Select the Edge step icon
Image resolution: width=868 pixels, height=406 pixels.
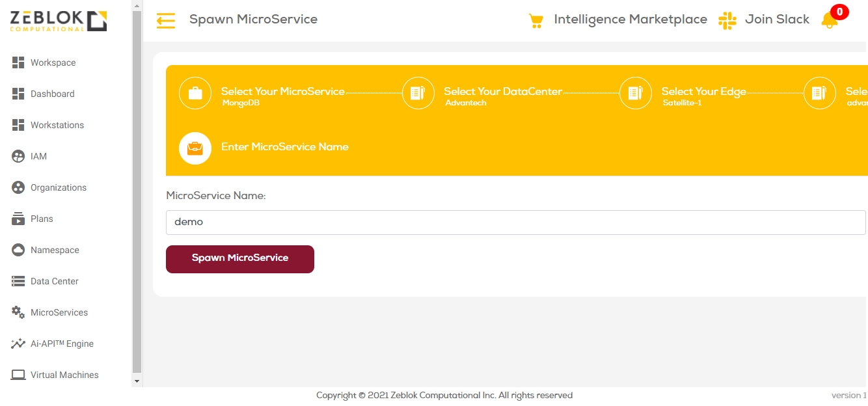click(x=636, y=93)
